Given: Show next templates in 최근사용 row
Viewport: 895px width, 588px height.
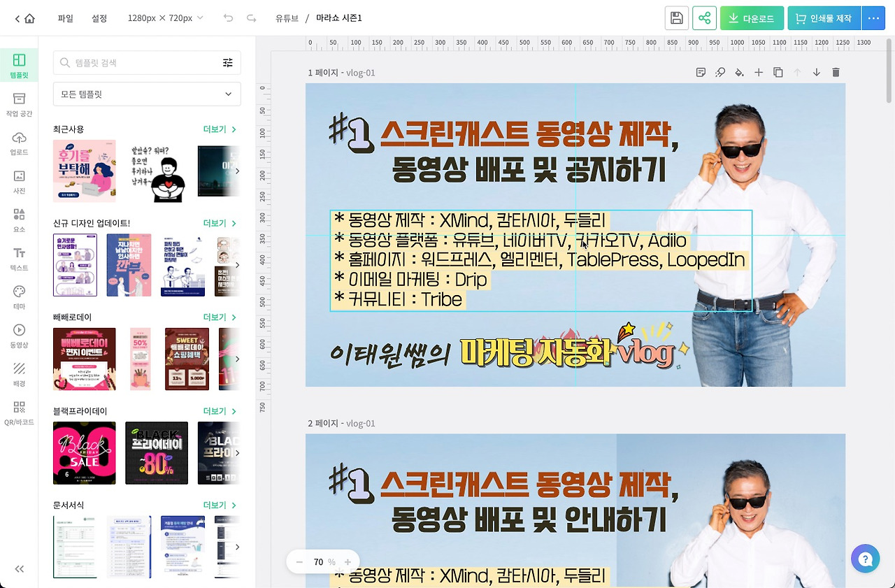Looking at the screenshot, I should point(237,171).
